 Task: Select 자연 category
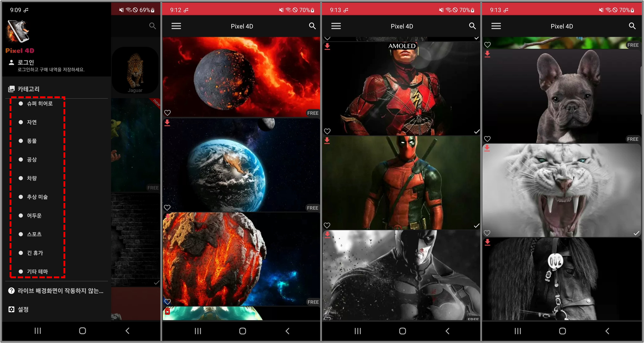point(32,122)
